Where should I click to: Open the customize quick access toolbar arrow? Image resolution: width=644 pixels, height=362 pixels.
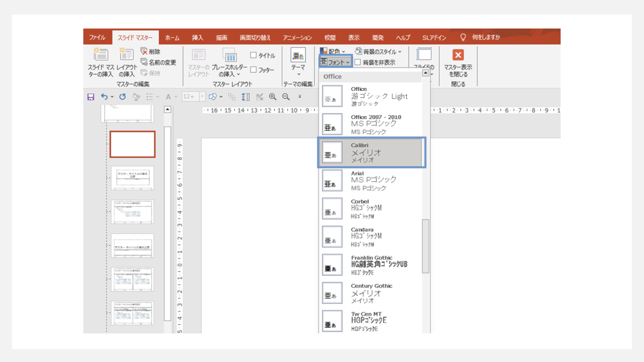tap(299, 97)
